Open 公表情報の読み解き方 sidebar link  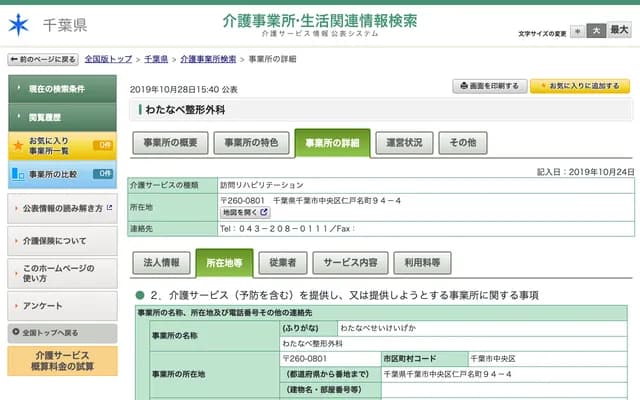[x=62, y=208]
